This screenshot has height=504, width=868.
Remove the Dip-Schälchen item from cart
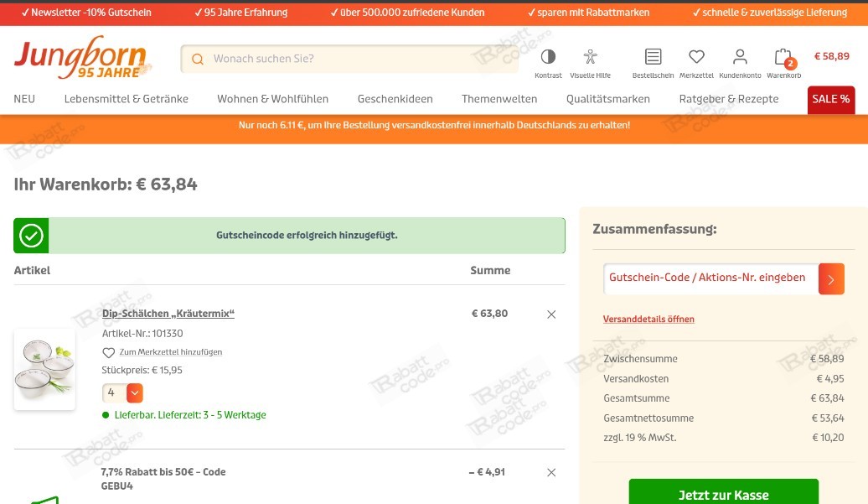(551, 314)
